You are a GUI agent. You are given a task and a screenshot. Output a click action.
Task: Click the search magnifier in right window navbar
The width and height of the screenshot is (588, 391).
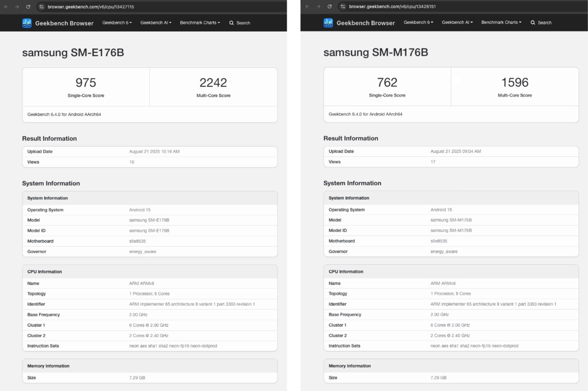coord(533,23)
